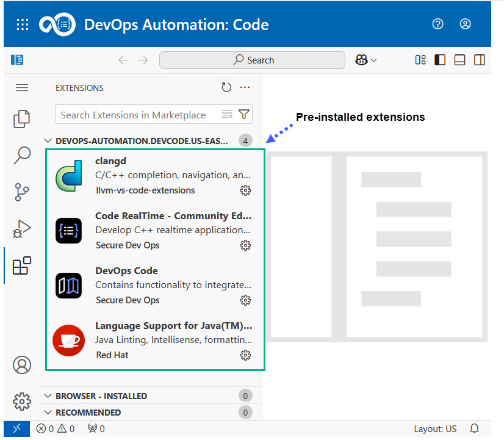This screenshot has height=440, width=504.
Task: Open the Manage gear for DevOps Code extension
Action: (x=245, y=300)
